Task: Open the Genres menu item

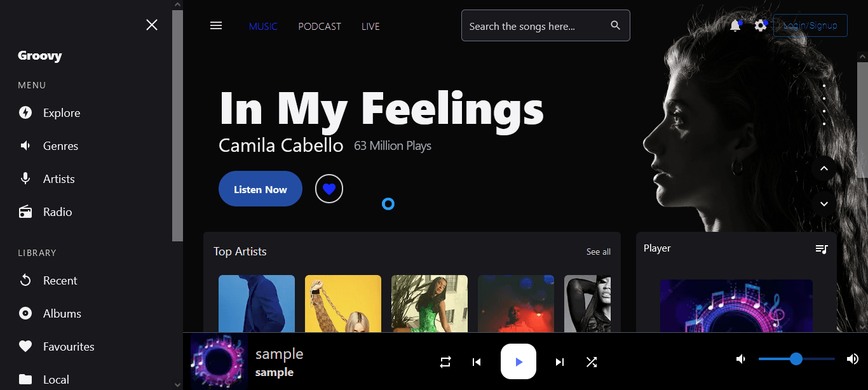Action: tap(60, 146)
